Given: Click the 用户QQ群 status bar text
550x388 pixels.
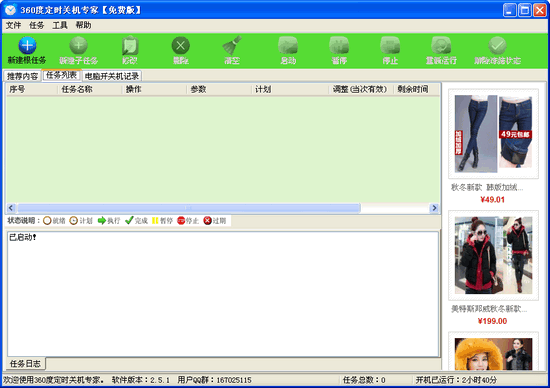Looking at the screenshot, I should (x=214, y=380).
